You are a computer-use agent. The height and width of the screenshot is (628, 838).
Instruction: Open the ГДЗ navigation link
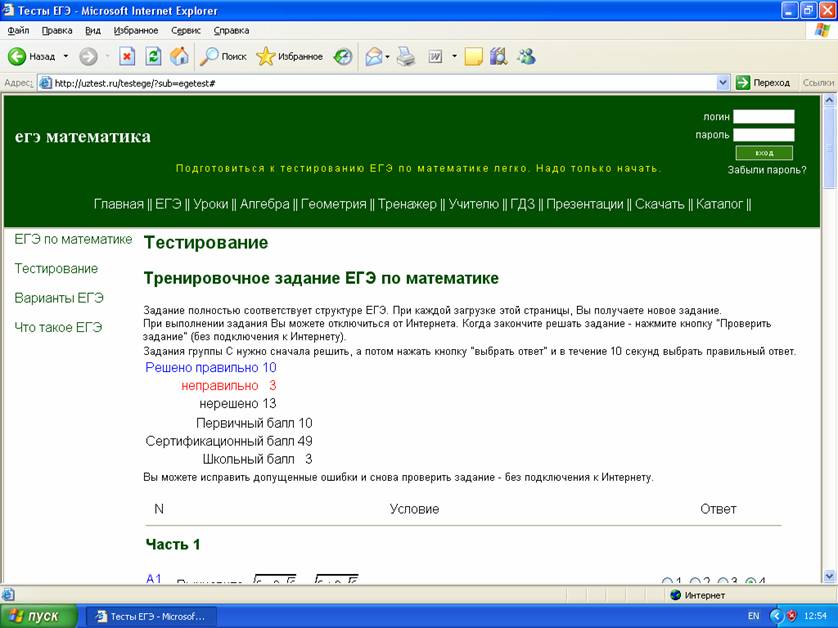pos(523,204)
